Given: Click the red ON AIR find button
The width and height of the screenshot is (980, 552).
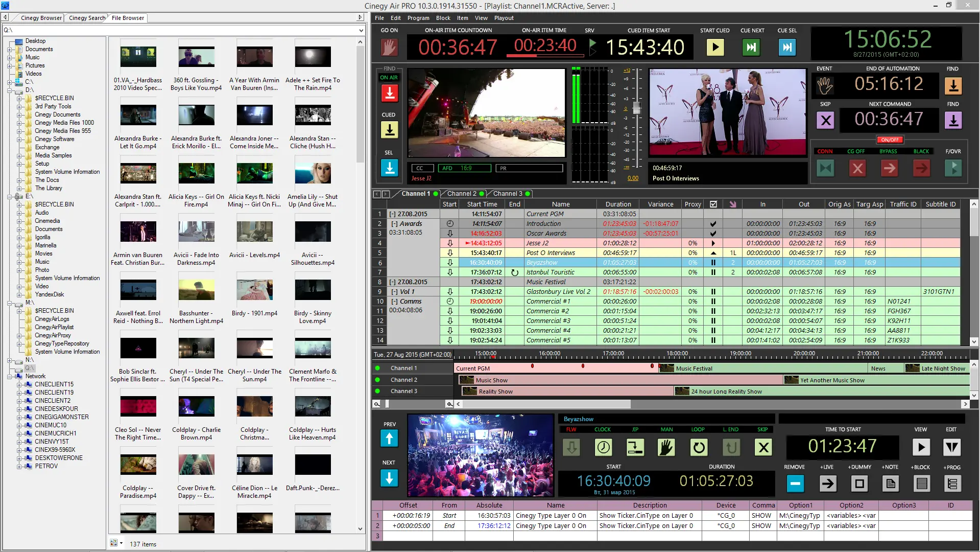Looking at the screenshot, I should (389, 94).
